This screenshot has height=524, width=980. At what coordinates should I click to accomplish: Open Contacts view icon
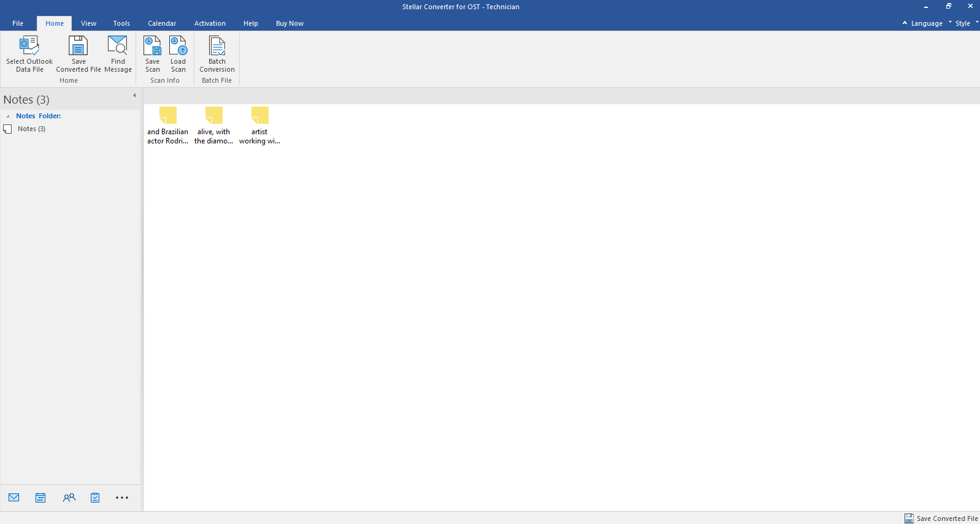tap(69, 498)
